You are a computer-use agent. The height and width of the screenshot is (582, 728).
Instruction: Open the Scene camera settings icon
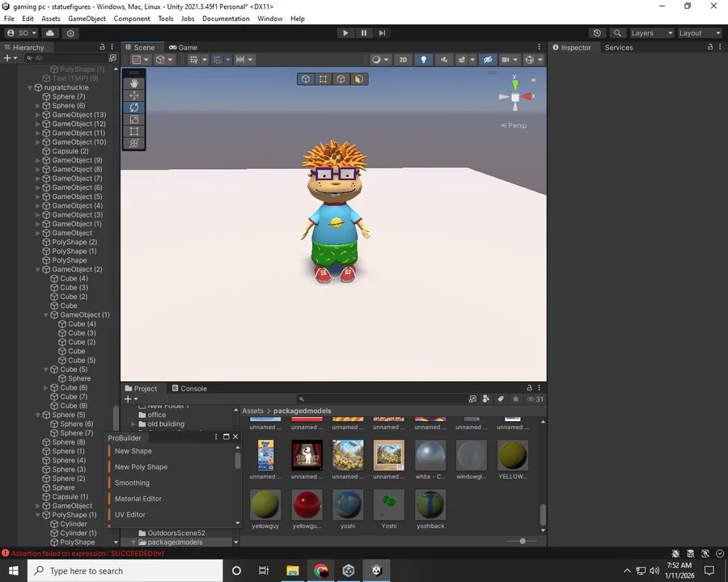point(506,60)
